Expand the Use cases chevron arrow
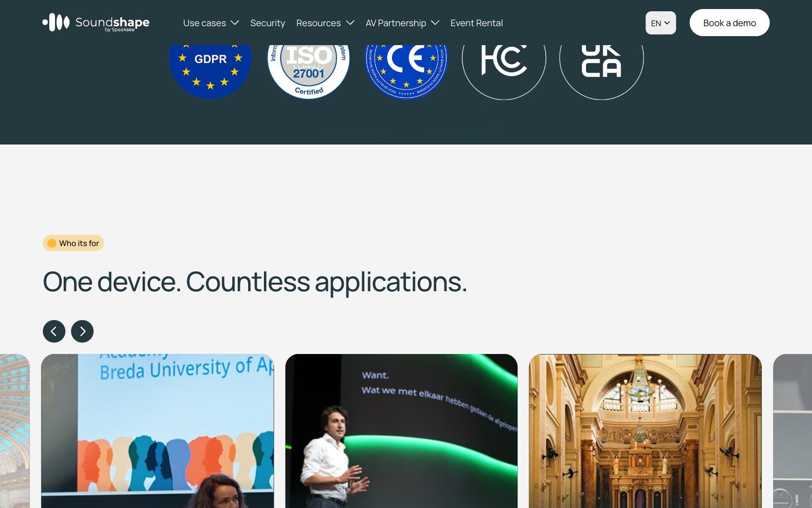The height and width of the screenshot is (508, 812). click(x=235, y=23)
